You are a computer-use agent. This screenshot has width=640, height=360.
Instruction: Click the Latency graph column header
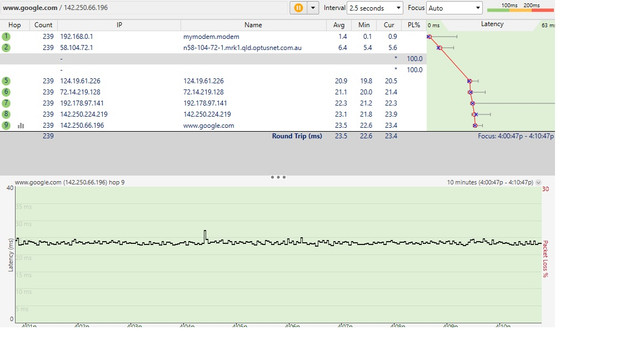pos(491,24)
